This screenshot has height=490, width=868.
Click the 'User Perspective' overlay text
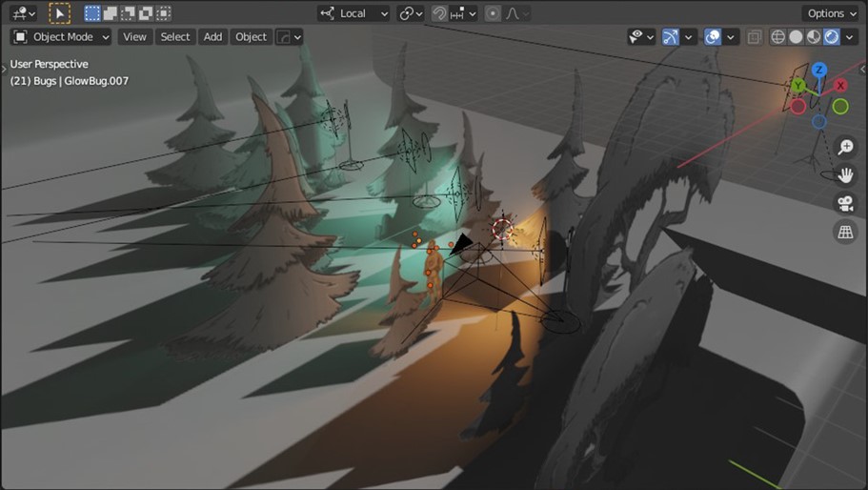coord(49,64)
